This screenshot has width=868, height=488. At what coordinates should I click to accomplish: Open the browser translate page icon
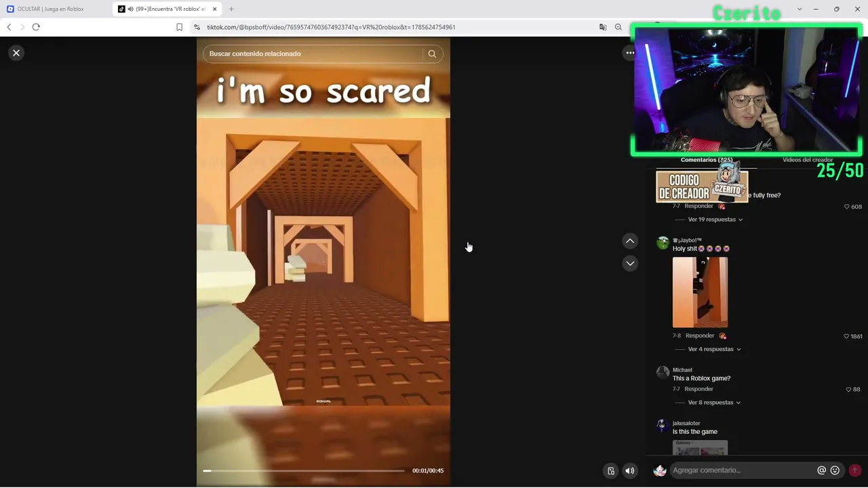point(603,27)
